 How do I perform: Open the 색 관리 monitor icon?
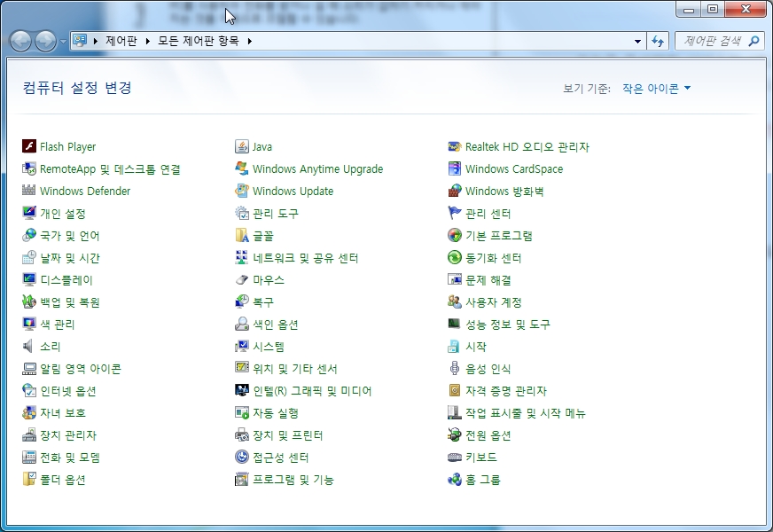tap(29, 324)
